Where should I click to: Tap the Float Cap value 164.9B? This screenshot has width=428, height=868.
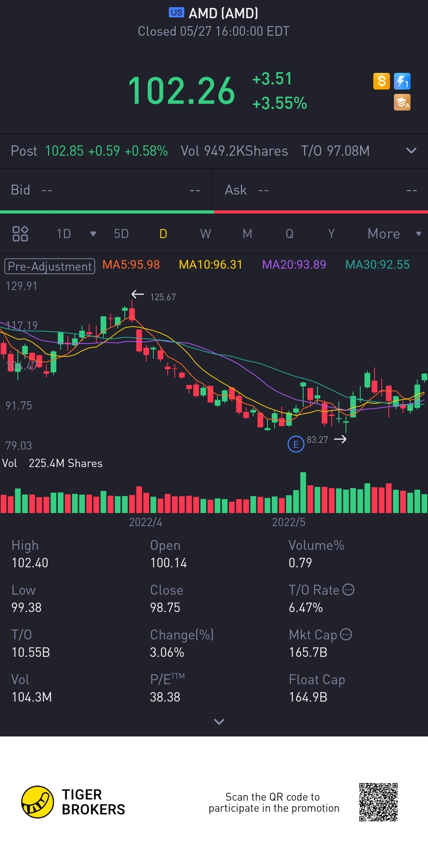pos(308,697)
